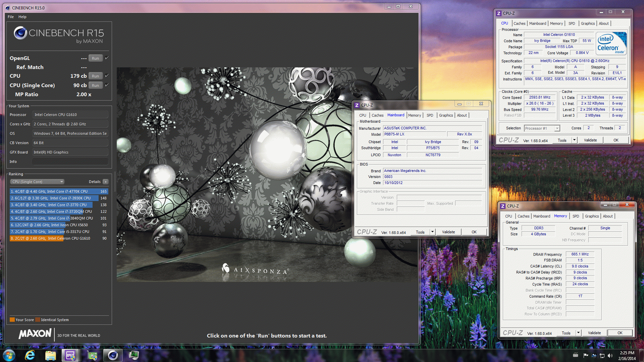Open Windows Explorer folder icon in taskbar
The height and width of the screenshot is (362, 644).
[50, 355]
